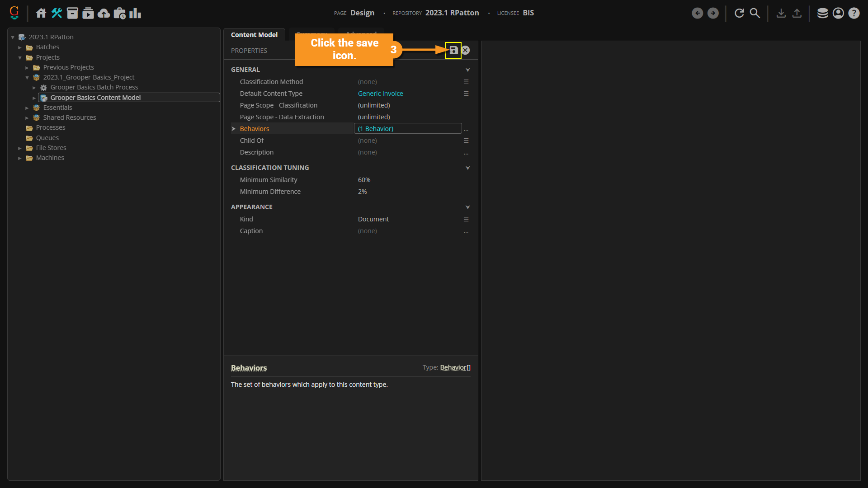
Task: Switch to the Content Model tab
Action: point(254,35)
